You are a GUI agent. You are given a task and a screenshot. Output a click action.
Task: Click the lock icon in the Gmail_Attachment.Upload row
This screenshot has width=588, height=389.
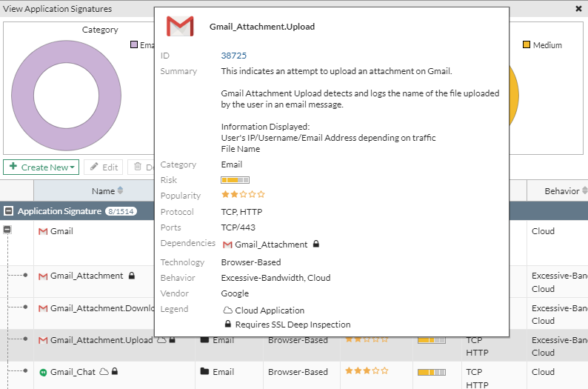pyautogui.click(x=172, y=339)
